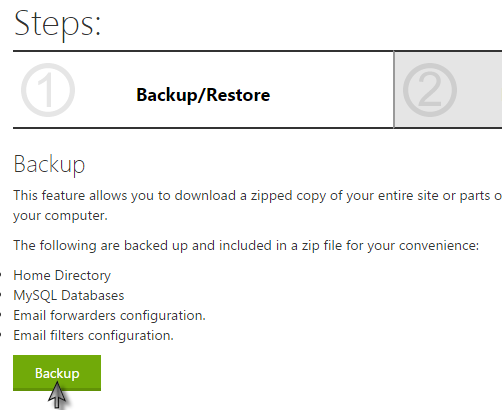Switch to the gray step 2 tab
This screenshot has width=502, height=410.
(448, 90)
